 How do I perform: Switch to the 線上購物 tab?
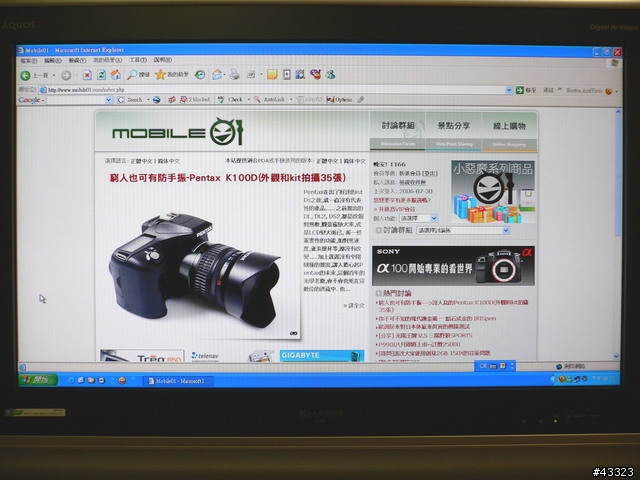[x=509, y=131]
